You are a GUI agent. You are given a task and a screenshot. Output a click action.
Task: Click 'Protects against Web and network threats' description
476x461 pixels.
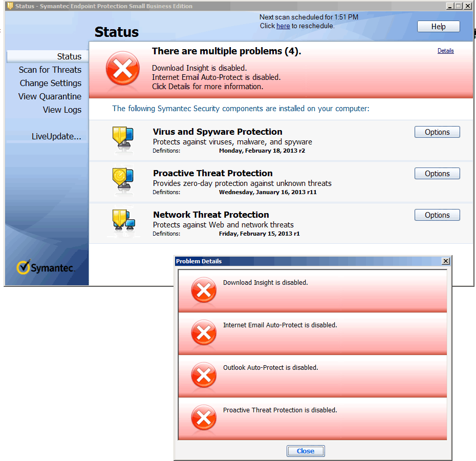coord(223,225)
